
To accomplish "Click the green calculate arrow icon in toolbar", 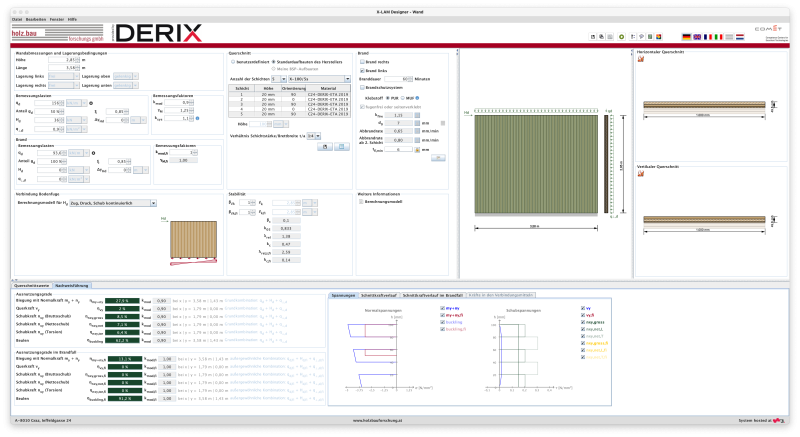I will tap(621, 37).
